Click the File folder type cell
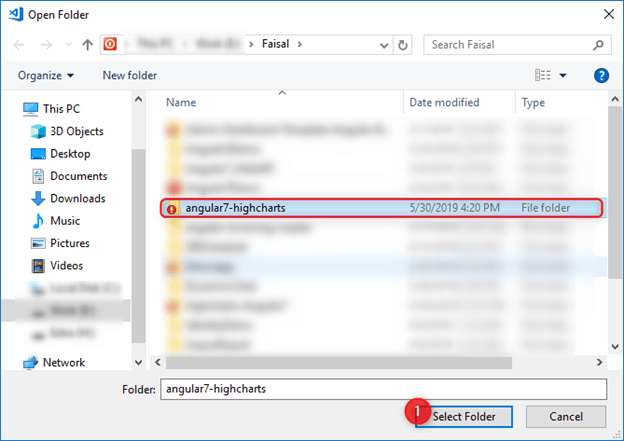 [546, 208]
